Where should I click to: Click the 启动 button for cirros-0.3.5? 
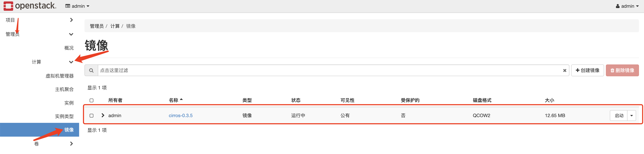[619, 115]
